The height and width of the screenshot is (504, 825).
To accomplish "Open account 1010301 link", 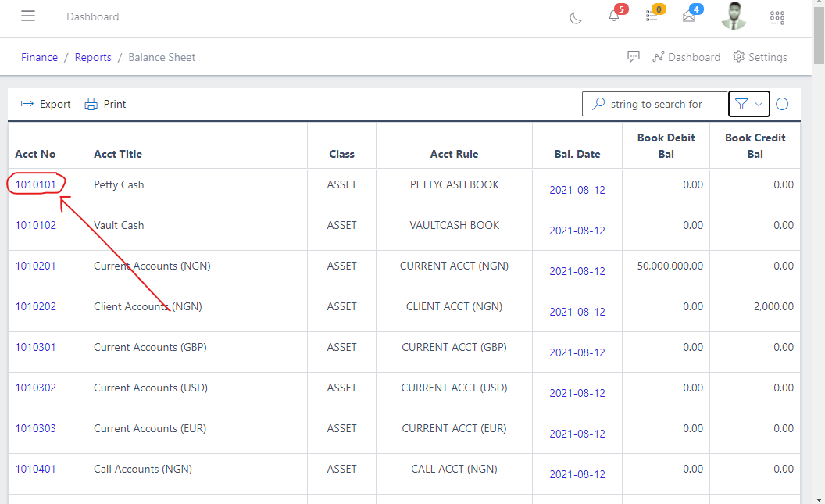I will pos(35,347).
